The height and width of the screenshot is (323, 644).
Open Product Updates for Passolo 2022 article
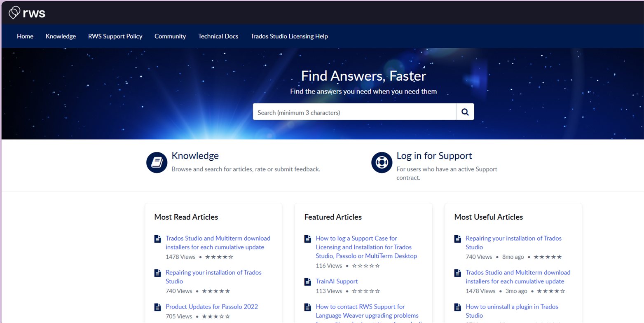211,307
